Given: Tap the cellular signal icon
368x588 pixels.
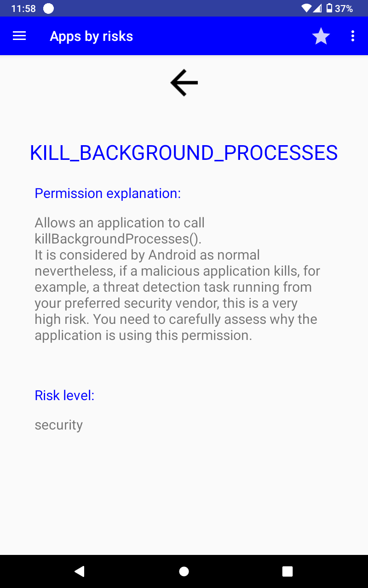Looking at the screenshot, I should pyautogui.click(x=318, y=8).
